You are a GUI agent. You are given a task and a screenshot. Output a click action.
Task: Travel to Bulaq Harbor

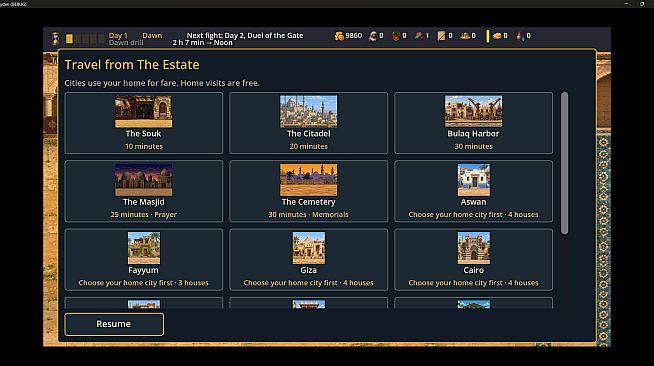click(x=473, y=123)
